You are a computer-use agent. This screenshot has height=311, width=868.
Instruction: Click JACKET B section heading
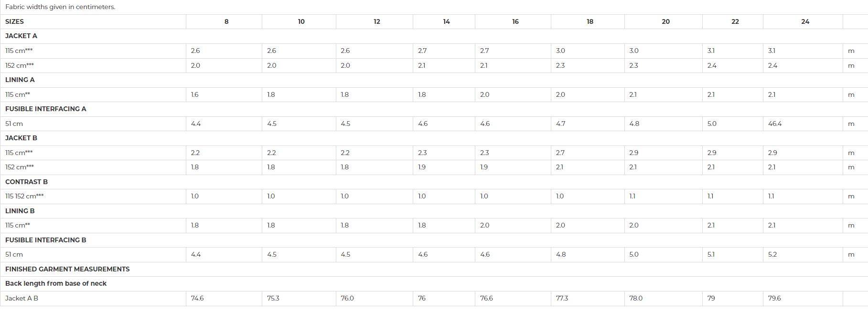tap(21, 138)
